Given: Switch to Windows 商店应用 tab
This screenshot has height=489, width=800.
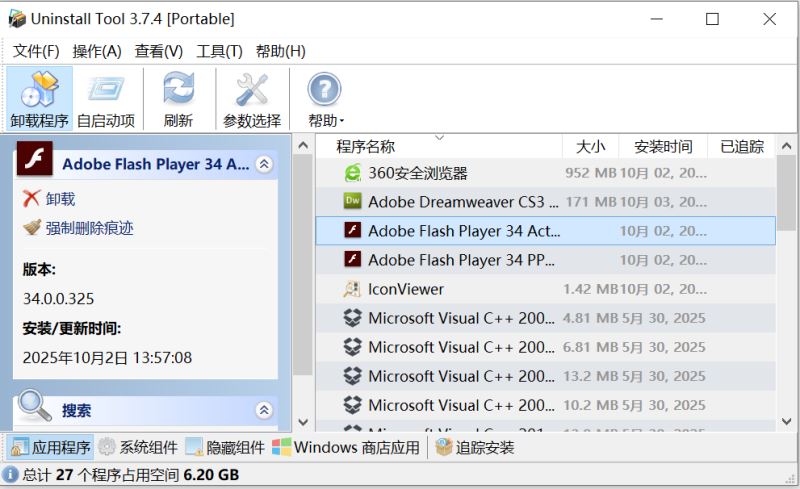Looking at the screenshot, I should (346, 447).
